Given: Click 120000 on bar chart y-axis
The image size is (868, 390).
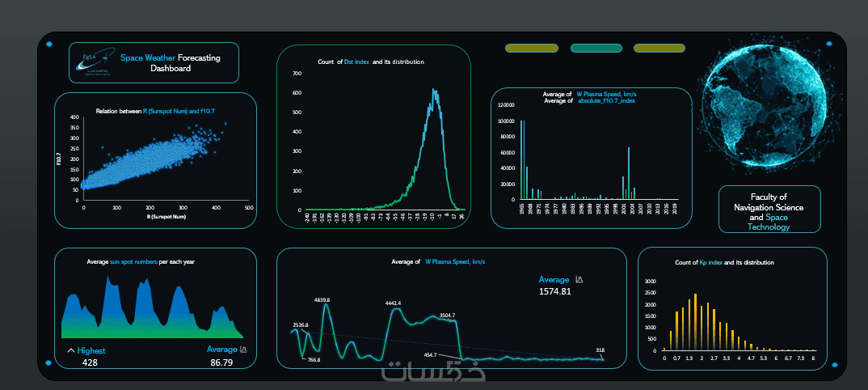Looking at the screenshot, I should click(507, 104).
